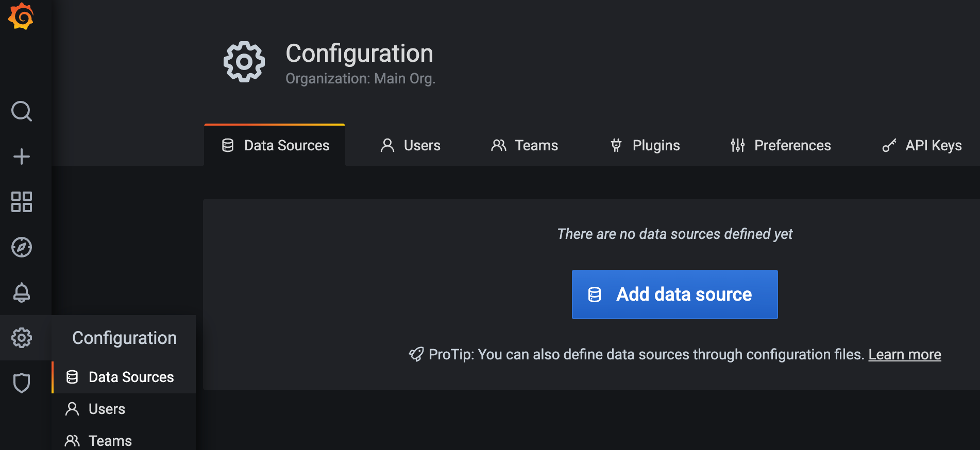Open the API Keys tab
The width and height of the screenshot is (980, 450).
point(922,145)
